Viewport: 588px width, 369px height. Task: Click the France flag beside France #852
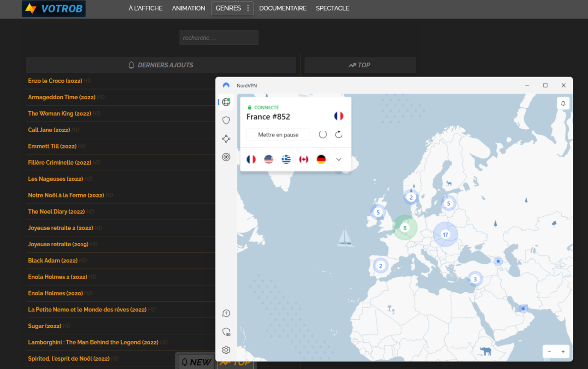[x=339, y=116]
